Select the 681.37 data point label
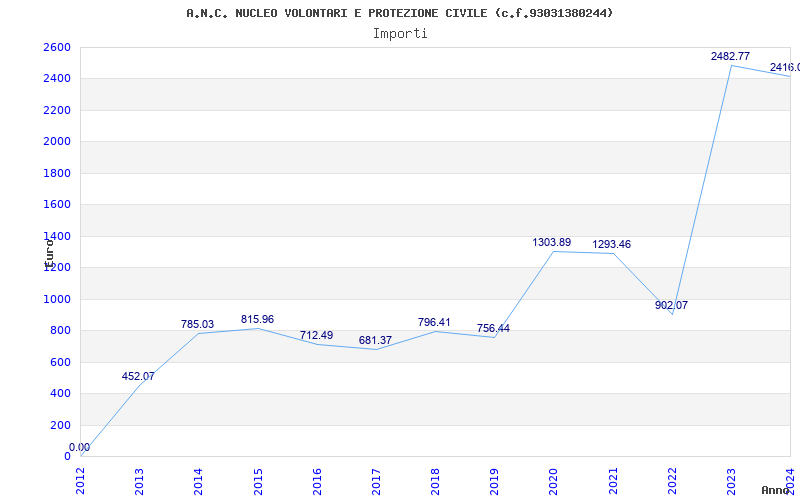 [375, 341]
